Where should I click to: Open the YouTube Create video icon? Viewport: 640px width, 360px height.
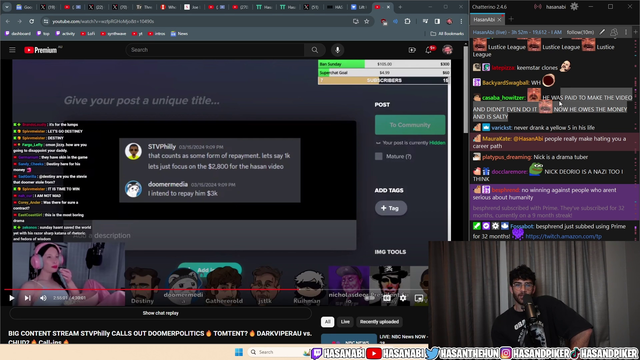[412, 50]
